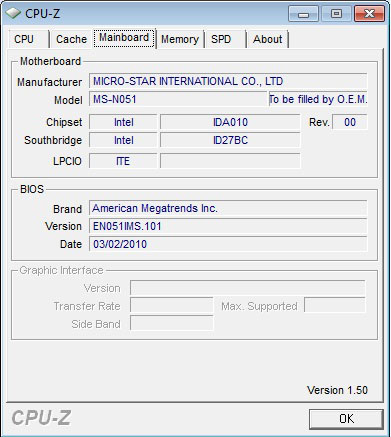391x437 pixels.
Task: Select the BIOS Version field EN051IMS.101
Action: [x=228, y=226]
